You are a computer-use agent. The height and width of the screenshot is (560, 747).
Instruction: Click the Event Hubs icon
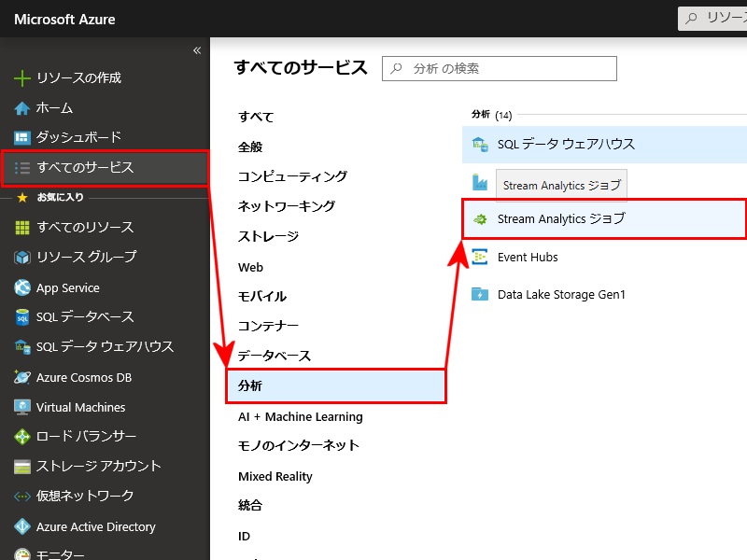coord(481,257)
